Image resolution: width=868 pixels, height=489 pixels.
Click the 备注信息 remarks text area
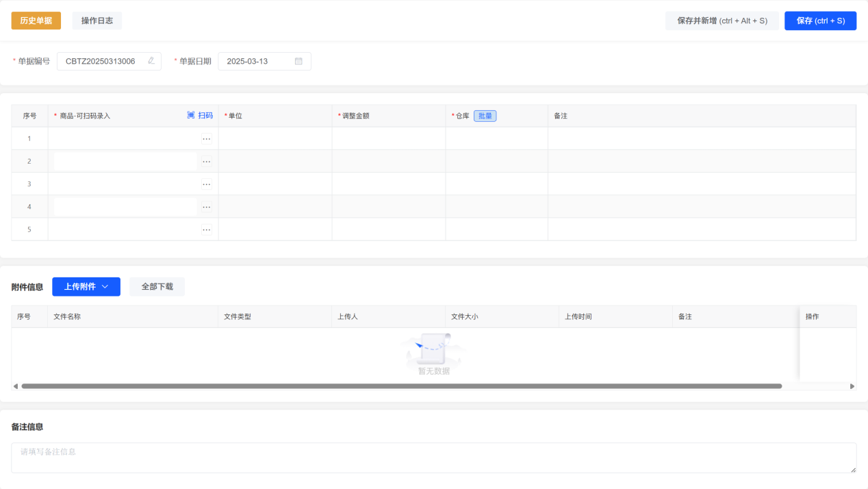(433, 457)
